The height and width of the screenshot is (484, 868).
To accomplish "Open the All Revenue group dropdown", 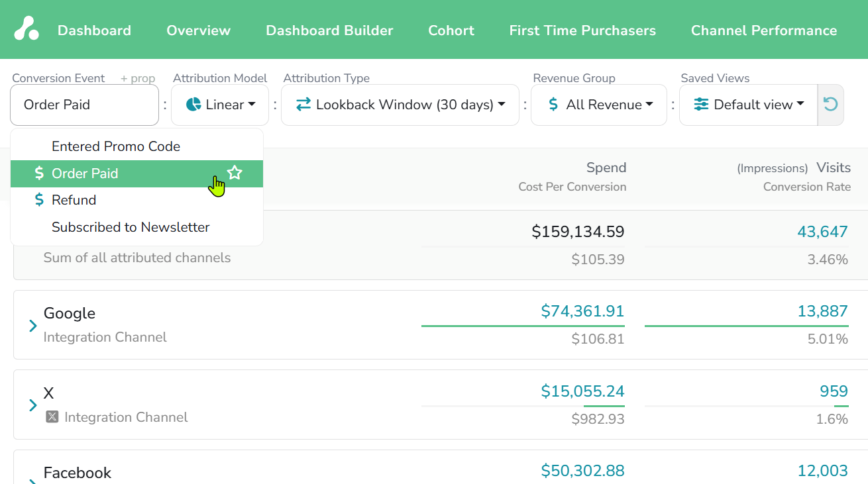I will [x=599, y=105].
